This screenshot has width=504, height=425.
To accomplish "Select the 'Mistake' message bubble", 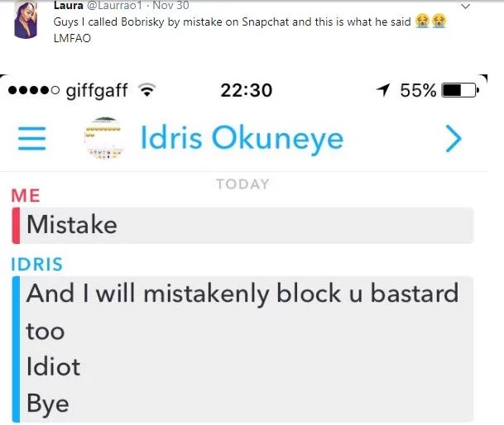I will [x=242, y=225].
